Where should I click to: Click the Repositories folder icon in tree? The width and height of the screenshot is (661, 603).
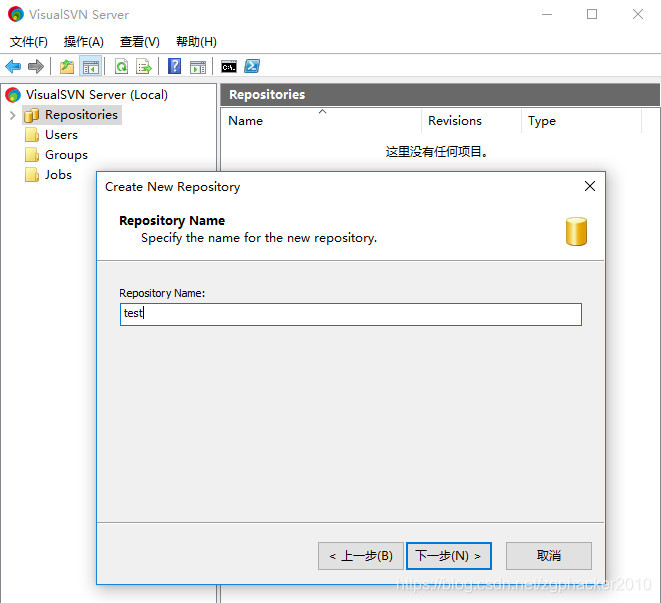[x=32, y=115]
